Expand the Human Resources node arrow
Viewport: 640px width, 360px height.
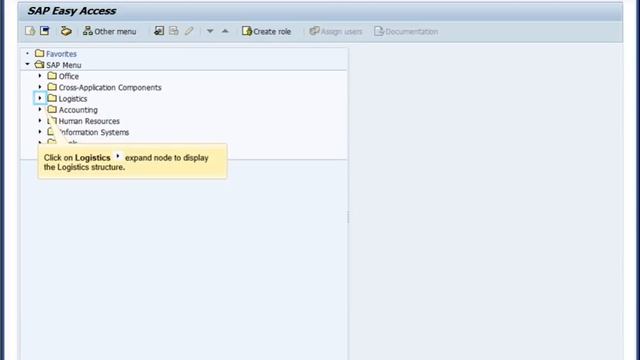click(40, 121)
